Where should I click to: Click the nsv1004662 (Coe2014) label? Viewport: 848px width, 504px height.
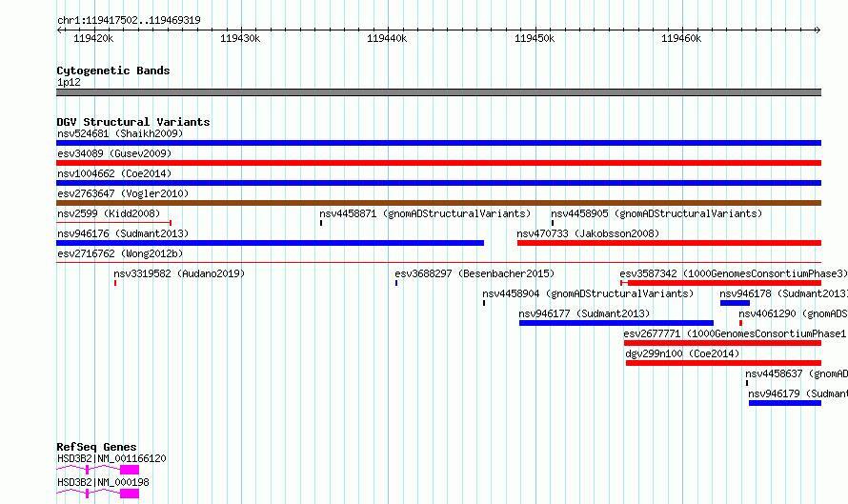(x=114, y=173)
